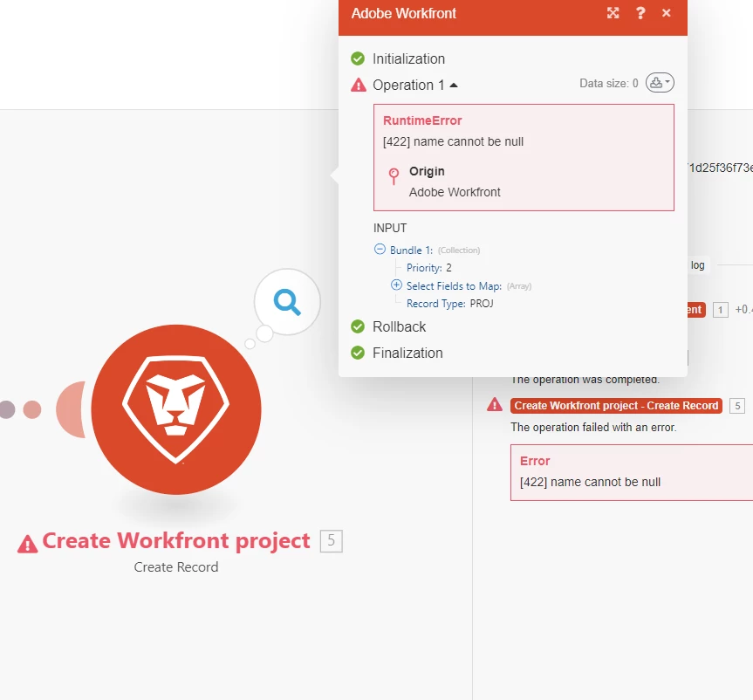Viewport: 753px width, 700px height.
Task: Click the INPUT section heading
Action: click(390, 228)
